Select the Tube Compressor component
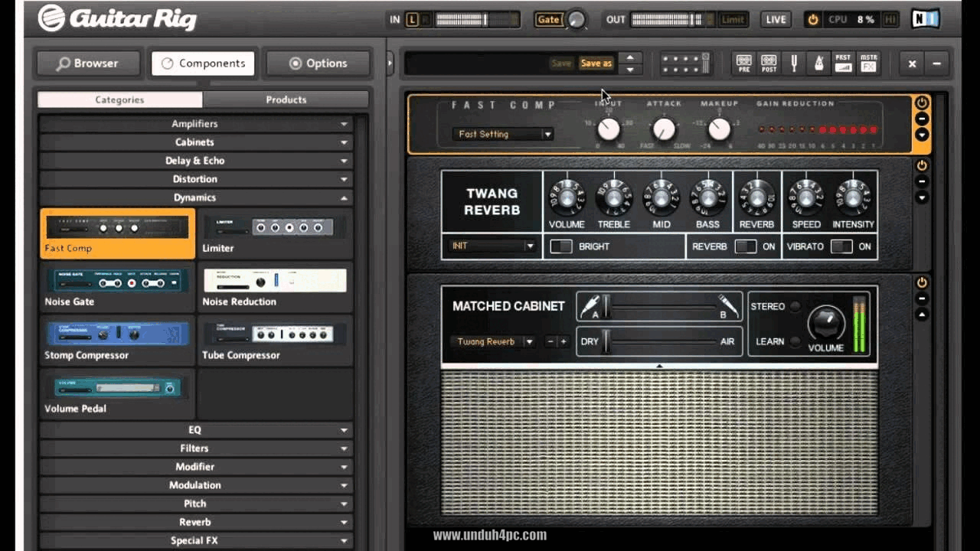The height and width of the screenshot is (551, 980). pos(275,341)
